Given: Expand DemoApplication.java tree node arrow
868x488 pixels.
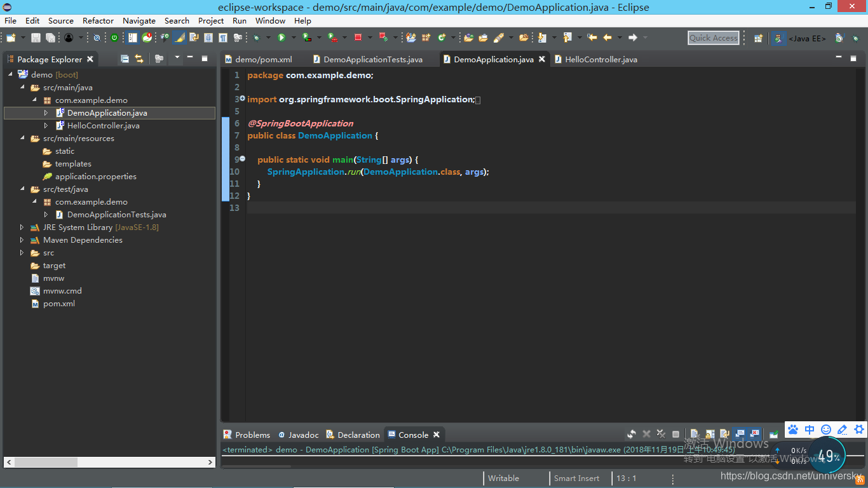Looking at the screenshot, I should [46, 112].
